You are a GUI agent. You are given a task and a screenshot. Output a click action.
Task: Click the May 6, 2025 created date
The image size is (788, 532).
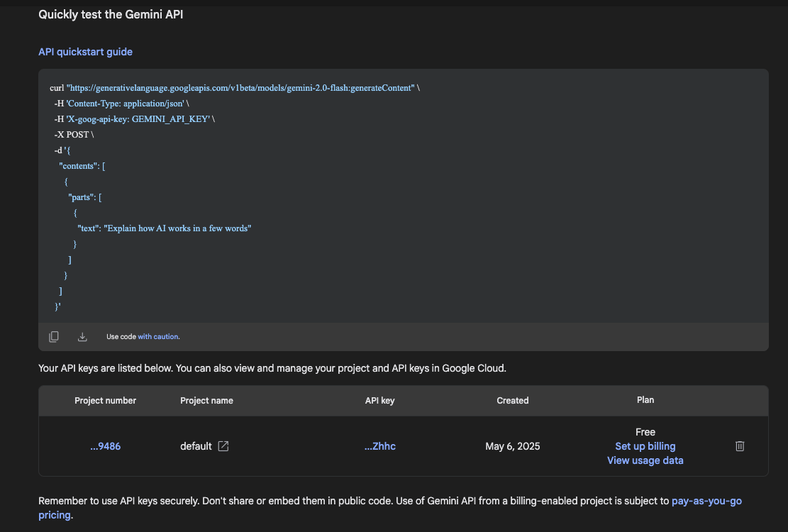(x=513, y=446)
